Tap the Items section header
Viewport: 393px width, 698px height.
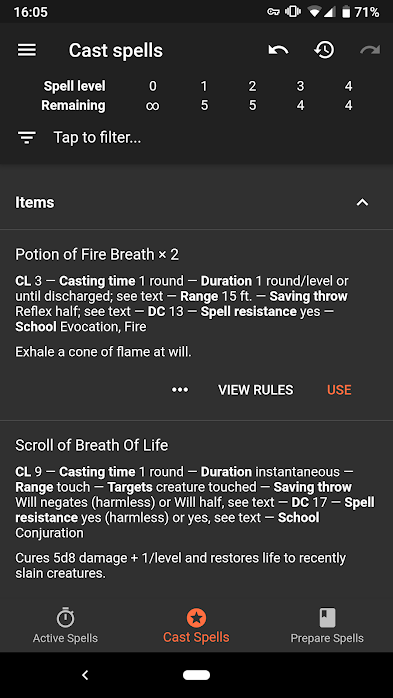[x=196, y=203]
